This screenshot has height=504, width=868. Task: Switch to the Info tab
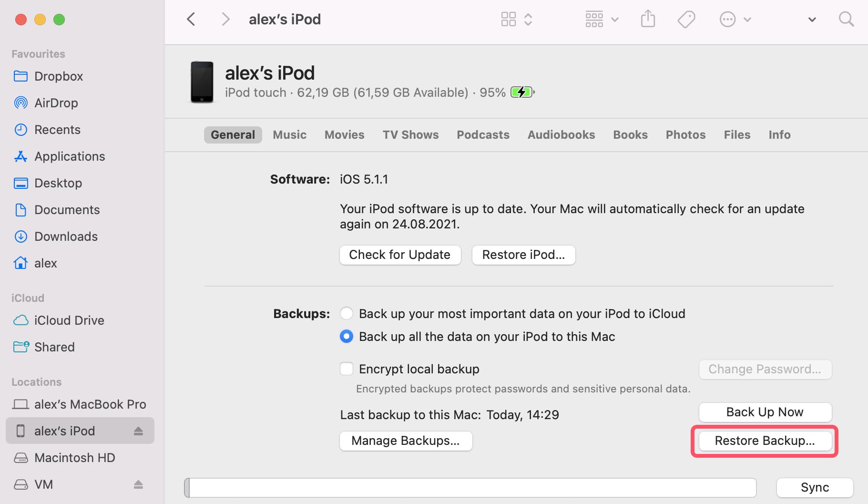780,135
